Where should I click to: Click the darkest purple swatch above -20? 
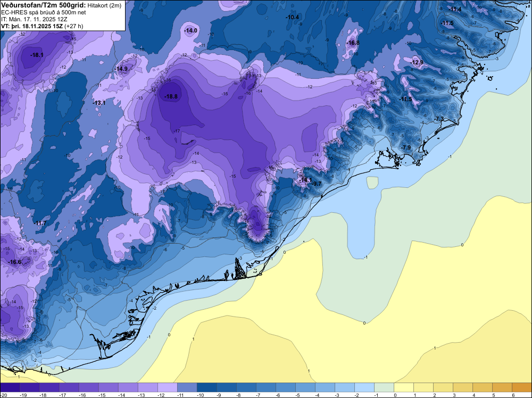pos(10,387)
